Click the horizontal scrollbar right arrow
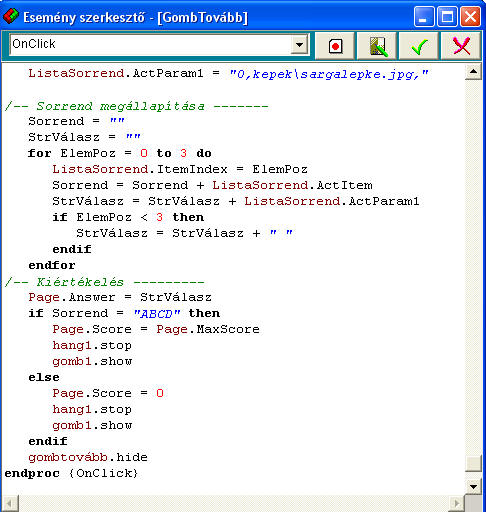 coord(457,503)
